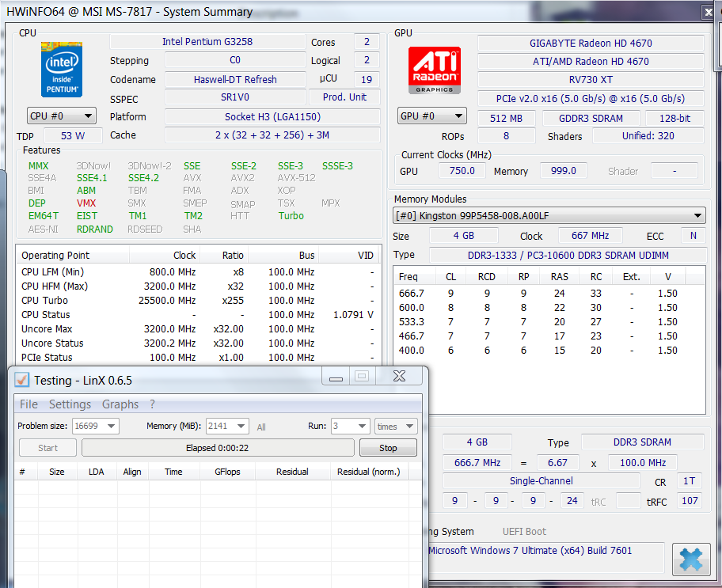Click the DDR3-1333 / PC3-10600 type field
722x588 pixels.
point(568,255)
